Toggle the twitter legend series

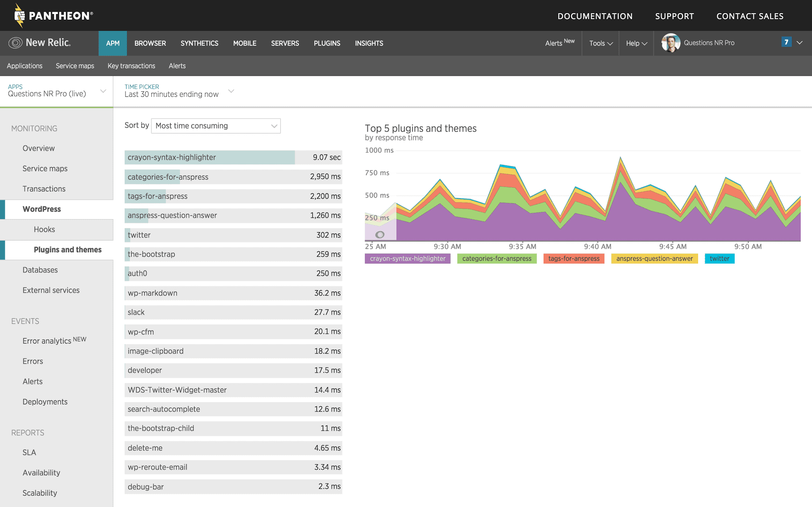719,259
